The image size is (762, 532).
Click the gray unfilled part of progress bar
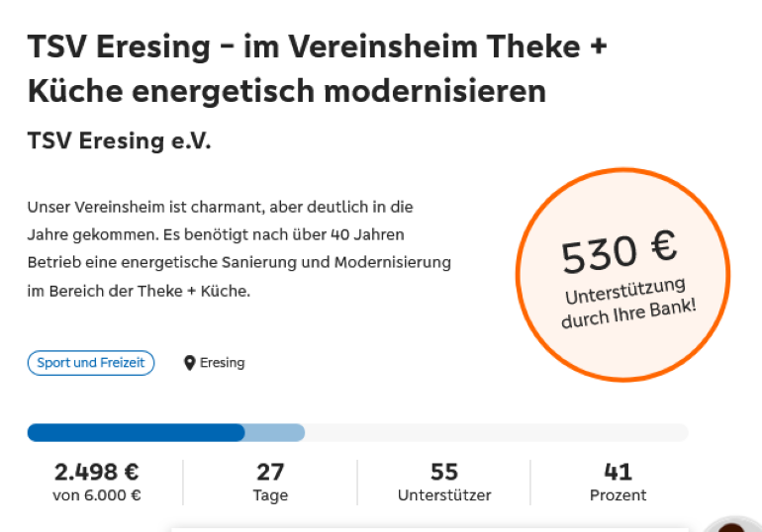coord(495,432)
